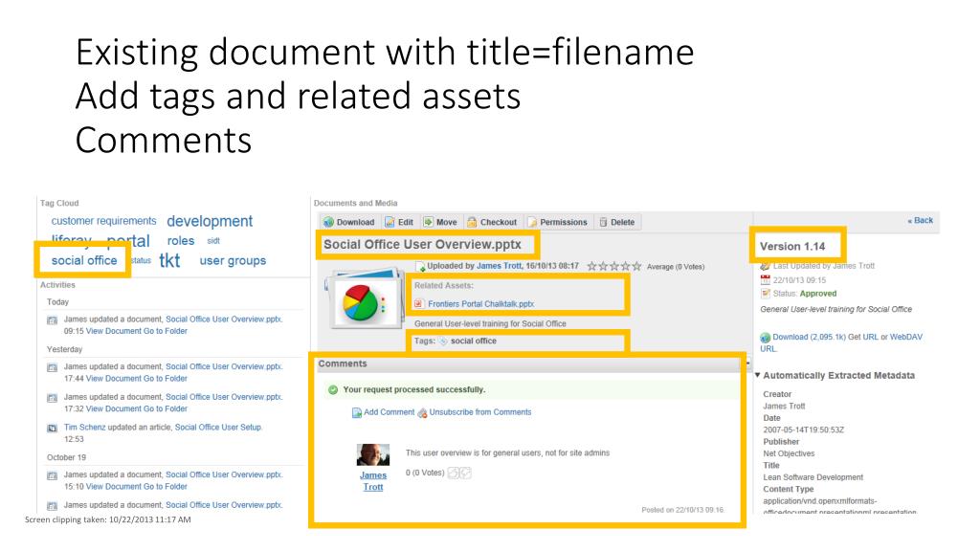Click the James Trott name under comment avatar

click(373, 481)
